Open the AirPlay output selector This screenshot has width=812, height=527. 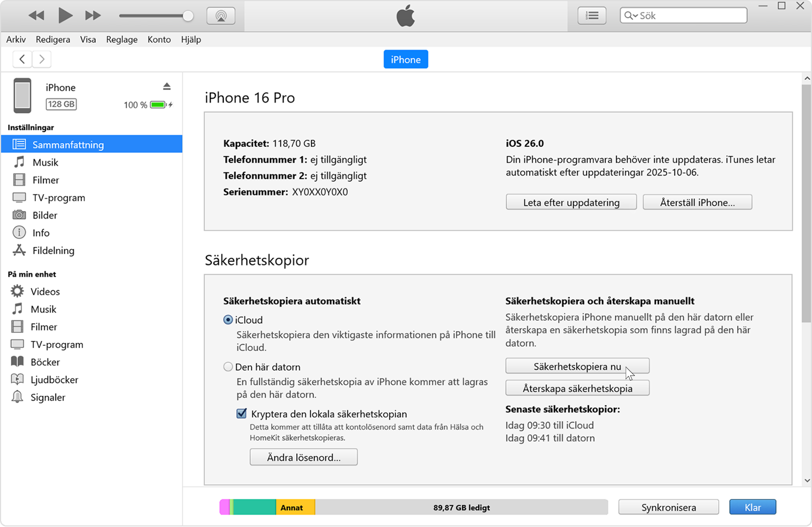click(221, 15)
